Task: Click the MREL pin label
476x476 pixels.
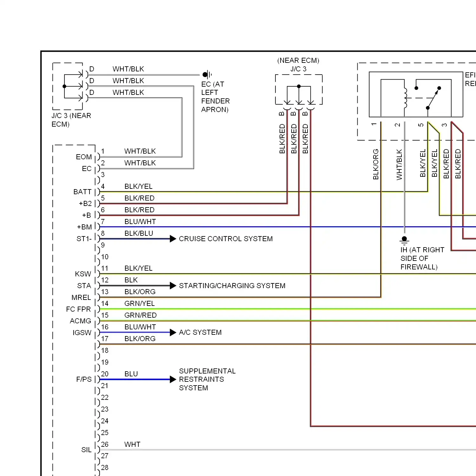Action: pos(81,298)
